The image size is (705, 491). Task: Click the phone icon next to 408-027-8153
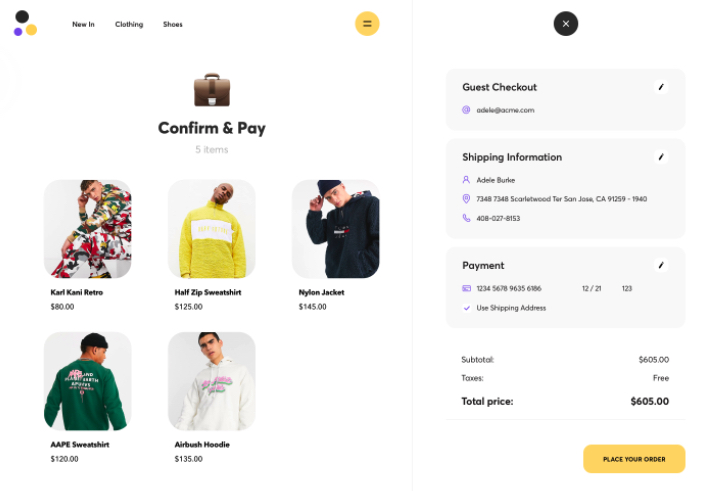(466, 218)
